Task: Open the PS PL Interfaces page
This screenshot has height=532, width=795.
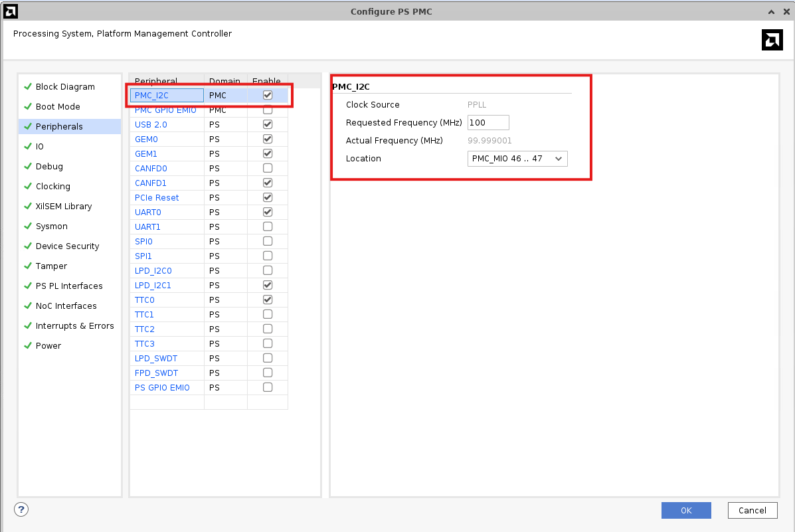Action: pyautogui.click(x=70, y=286)
